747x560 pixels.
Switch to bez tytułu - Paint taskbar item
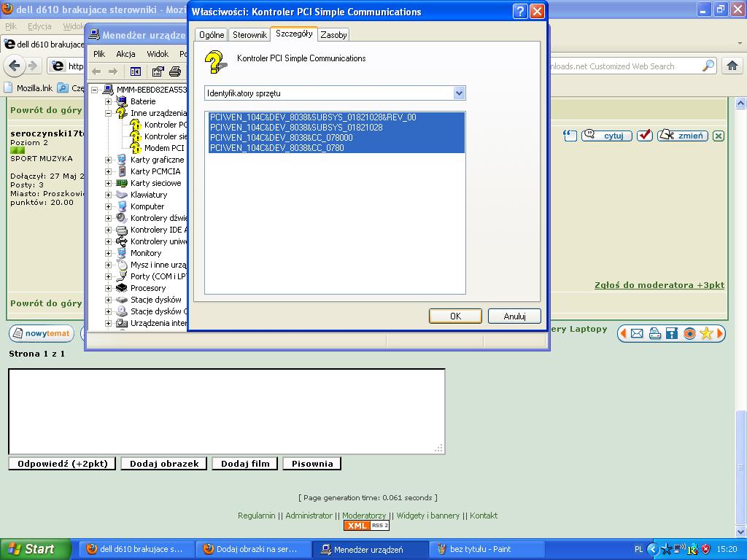coord(487,550)
